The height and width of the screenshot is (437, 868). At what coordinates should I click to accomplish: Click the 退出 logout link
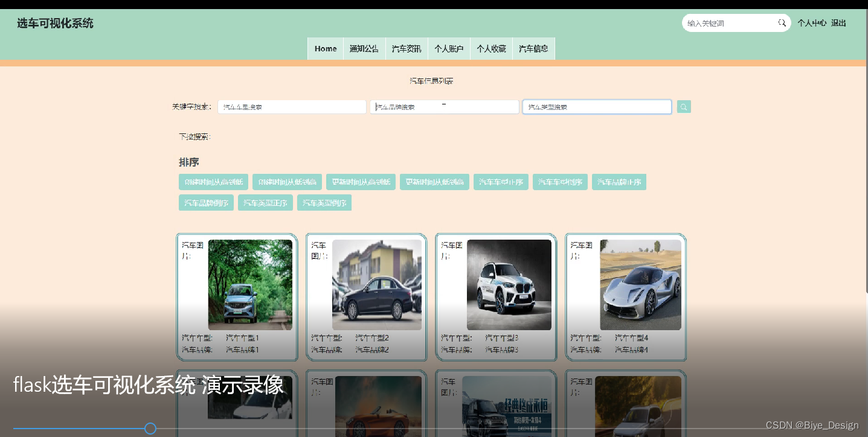[838, 23]
